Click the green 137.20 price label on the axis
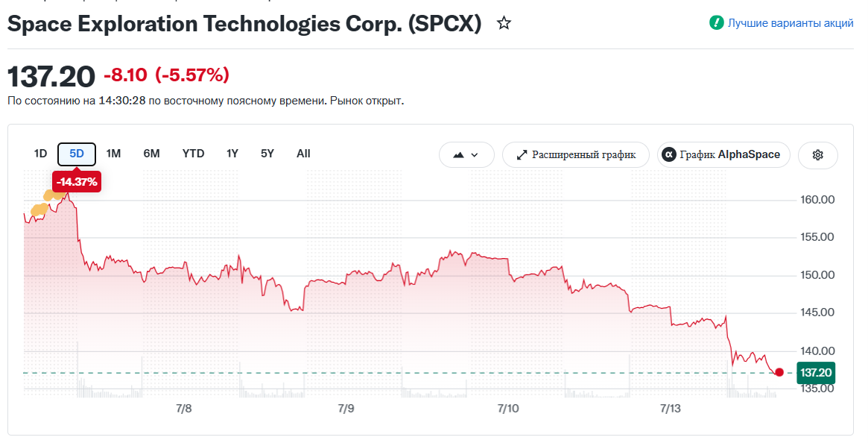 click(x=816, y=373)
